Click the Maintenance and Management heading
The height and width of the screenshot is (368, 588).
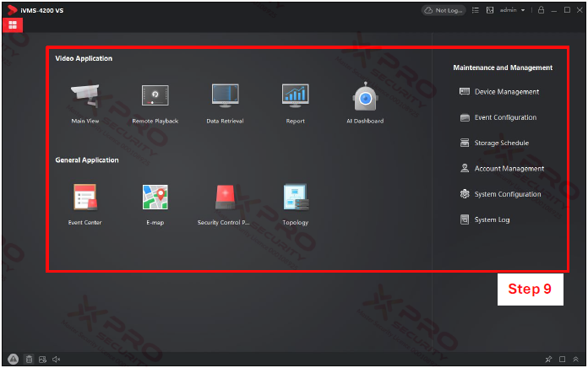point(503,68)
